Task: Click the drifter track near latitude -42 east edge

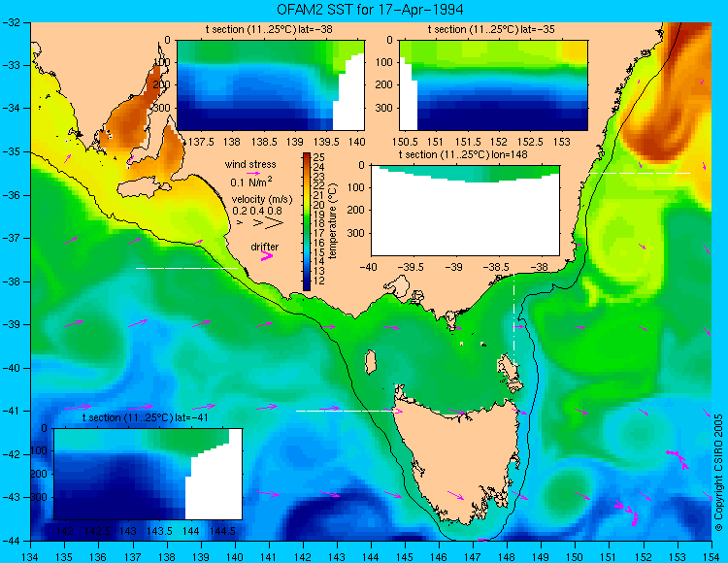Action: point(678,459)
